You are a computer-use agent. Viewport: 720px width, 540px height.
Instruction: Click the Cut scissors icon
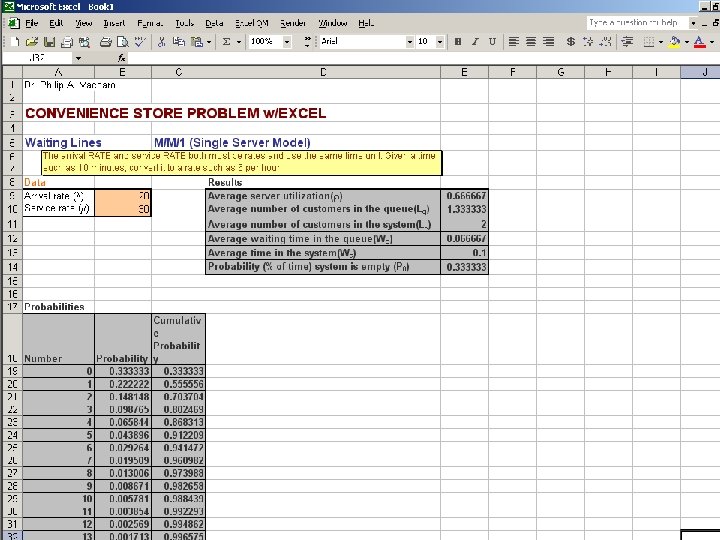(x=161, y=42)
